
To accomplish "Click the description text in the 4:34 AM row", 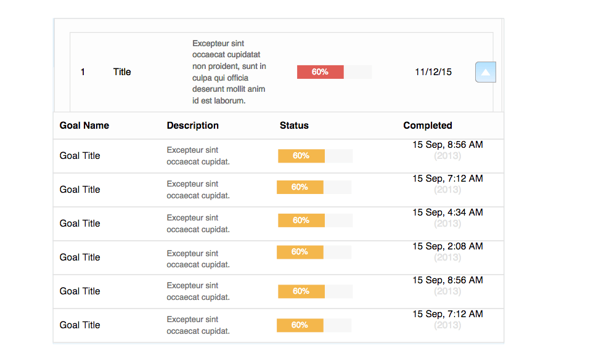I will 198,224.
